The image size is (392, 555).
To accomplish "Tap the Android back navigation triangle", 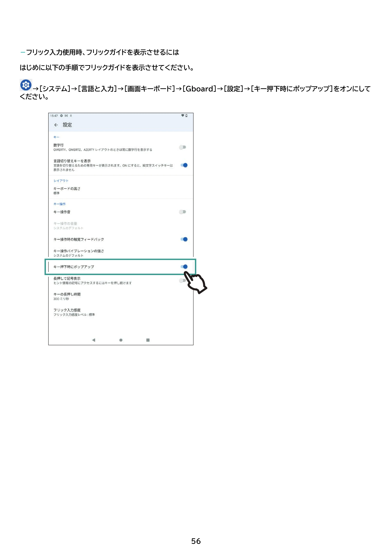I will coord(94,340).
